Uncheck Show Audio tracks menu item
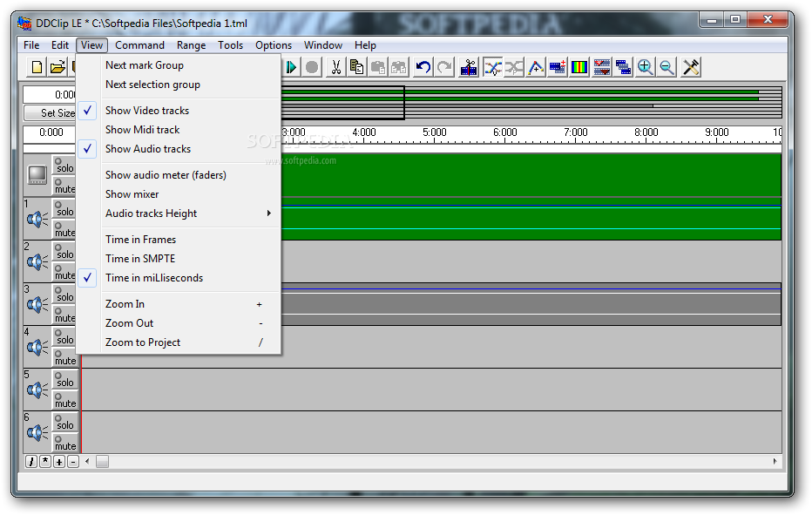The image size is (812, 515). (x=179, y=149)
